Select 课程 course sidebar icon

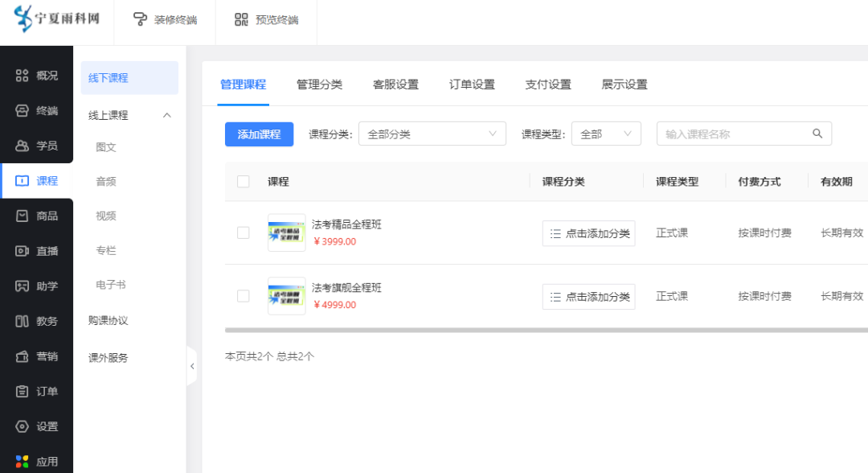22,180
